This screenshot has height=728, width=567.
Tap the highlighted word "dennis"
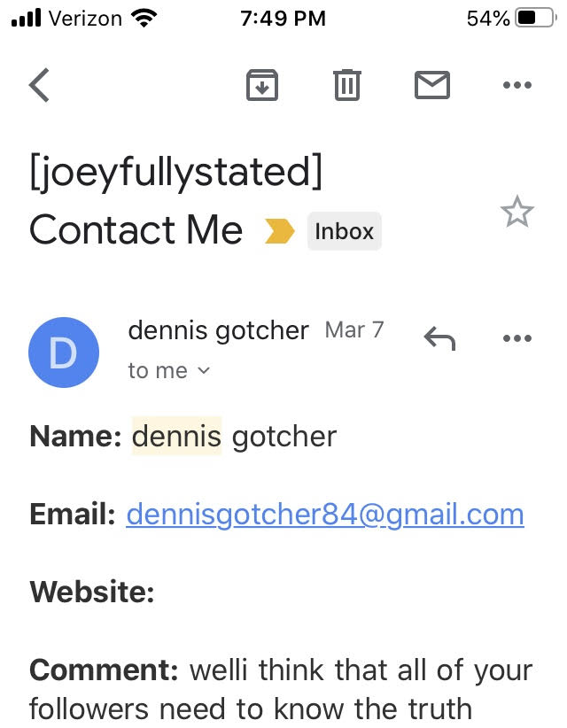coord(176,436)
